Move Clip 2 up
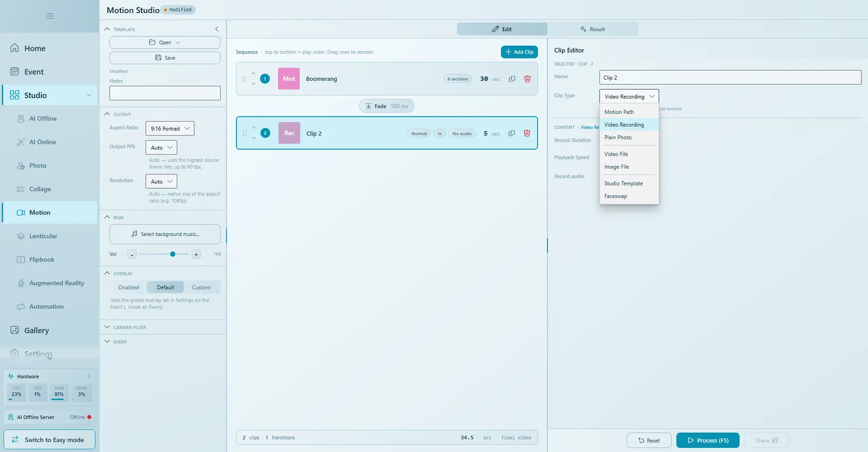 click(x=253, y=128)
